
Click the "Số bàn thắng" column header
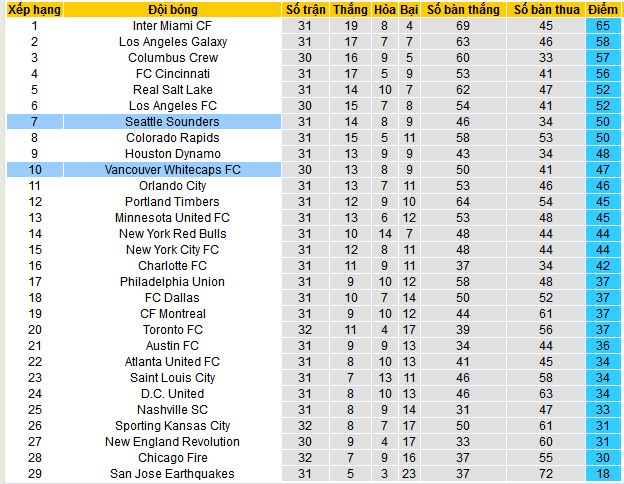pyautogui.click(x=462, y=9)
